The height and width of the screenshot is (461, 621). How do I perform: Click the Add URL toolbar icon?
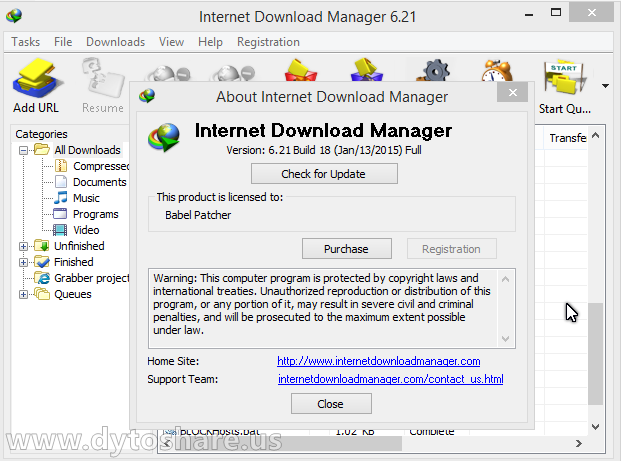coord(36,78)
